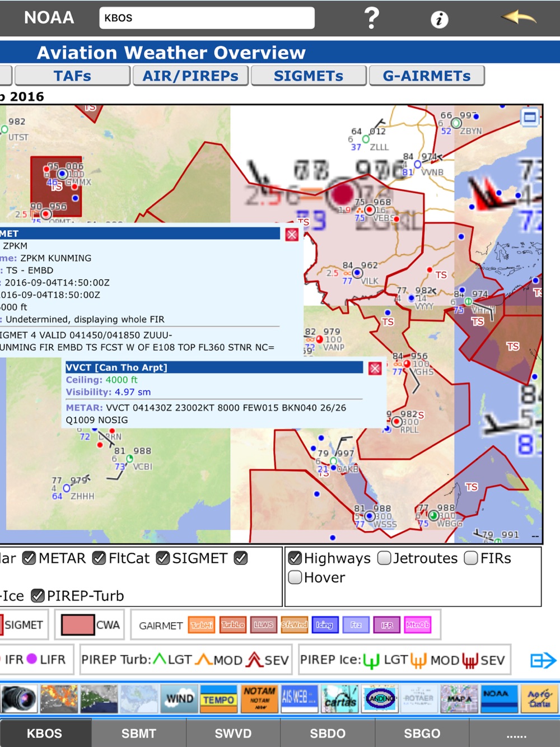
Task: Click the SfcWnd GAIRMET legend swatch
Action: pos(294,625)
